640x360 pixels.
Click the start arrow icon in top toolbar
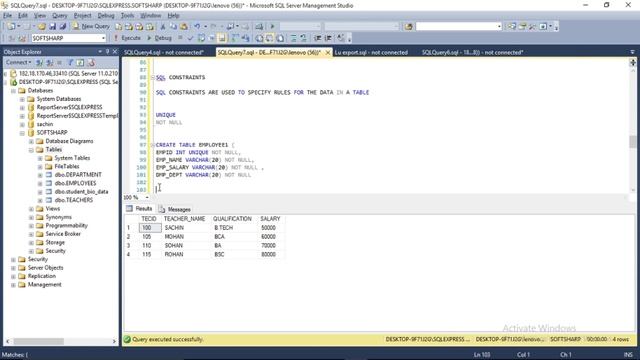272,26
